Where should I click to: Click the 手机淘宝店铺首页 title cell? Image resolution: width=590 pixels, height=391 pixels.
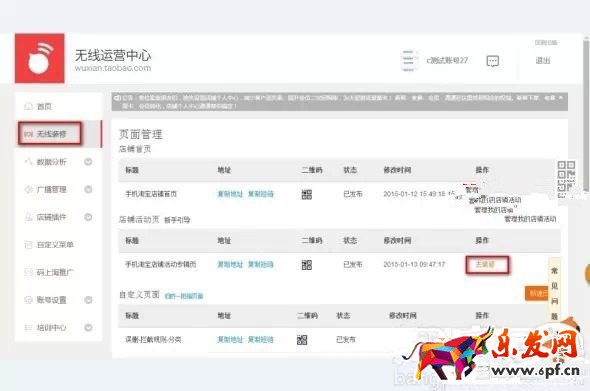(151, 194)
